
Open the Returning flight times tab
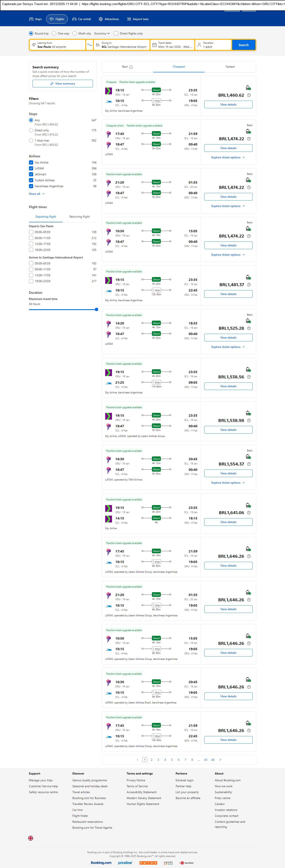[79, 217]
